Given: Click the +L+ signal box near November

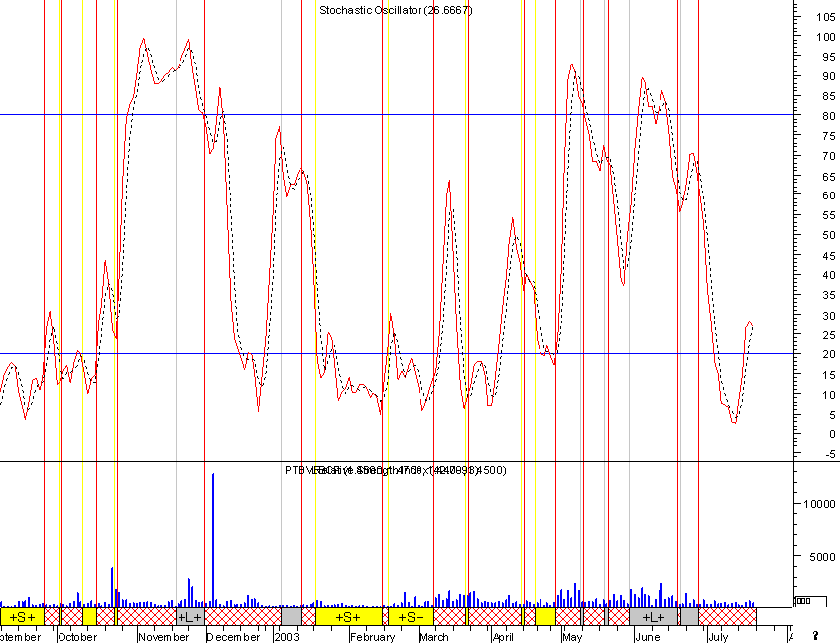Looking at the screenshot, I should coord(190,617).
